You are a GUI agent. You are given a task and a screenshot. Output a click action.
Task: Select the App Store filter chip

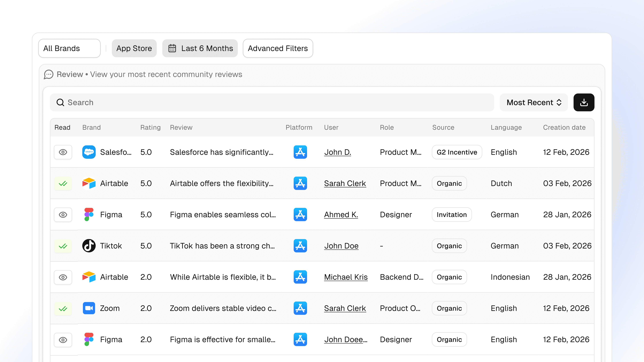[134, 48]
